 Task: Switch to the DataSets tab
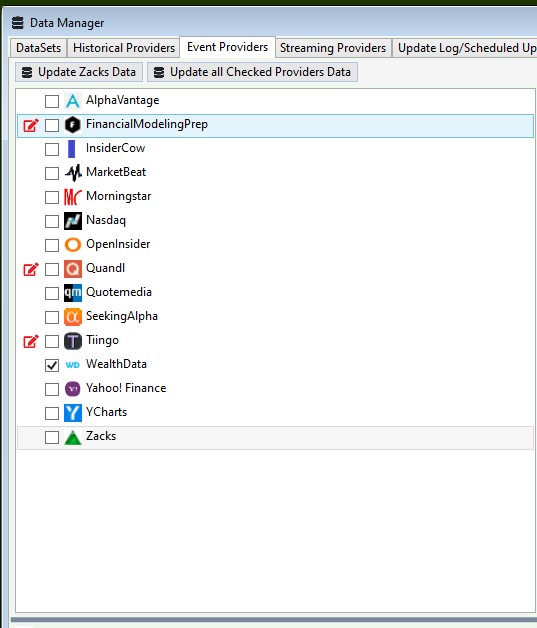point(38,48)
